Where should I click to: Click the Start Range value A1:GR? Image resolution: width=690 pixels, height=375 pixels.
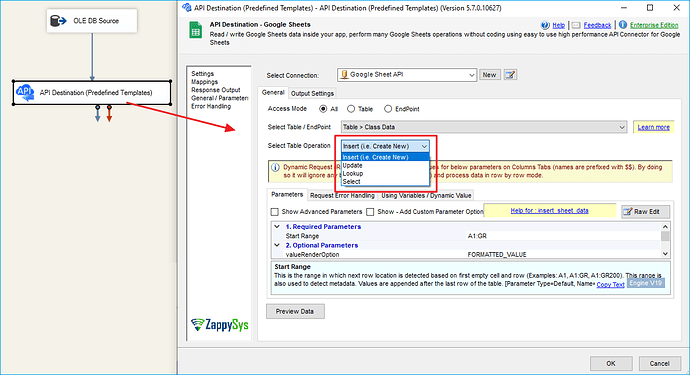(x=477, y=236)
